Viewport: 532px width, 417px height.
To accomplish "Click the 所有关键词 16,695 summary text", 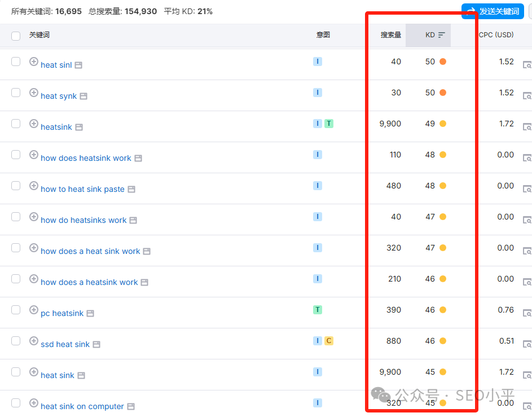I will 46,11.
